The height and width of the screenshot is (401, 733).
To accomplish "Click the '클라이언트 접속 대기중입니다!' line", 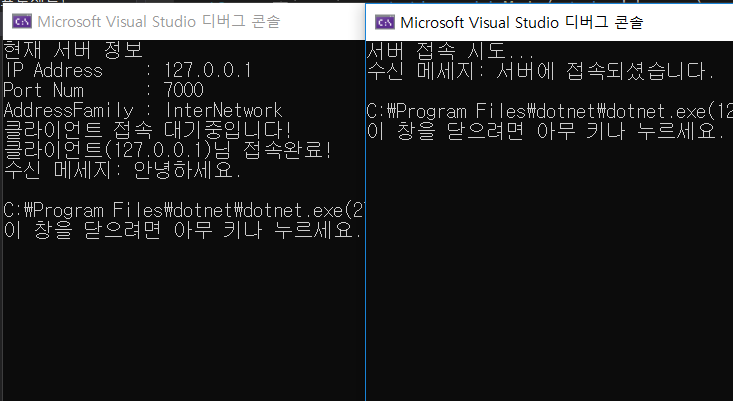I will tap(148, 130).
